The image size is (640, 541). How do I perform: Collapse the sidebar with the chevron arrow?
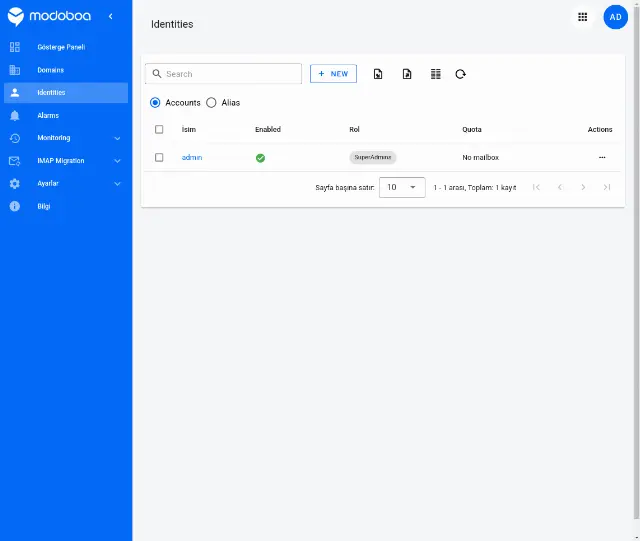click(111, 16)
